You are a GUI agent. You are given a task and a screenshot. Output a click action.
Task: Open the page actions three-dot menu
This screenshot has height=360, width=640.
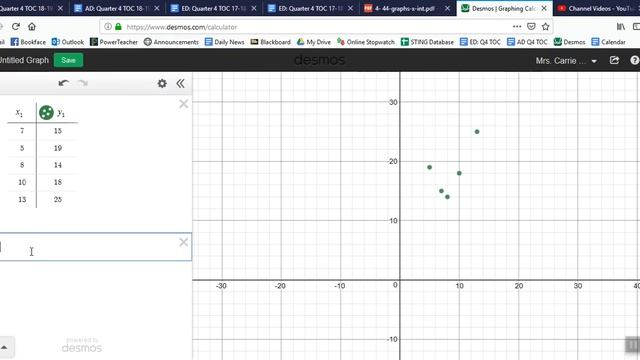(x=517, y=27)
